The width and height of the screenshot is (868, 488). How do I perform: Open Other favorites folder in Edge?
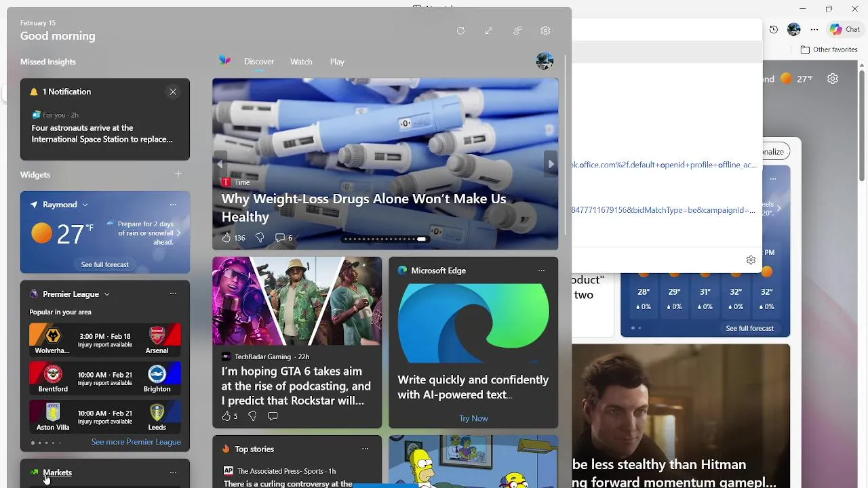[x=829, y=49]
